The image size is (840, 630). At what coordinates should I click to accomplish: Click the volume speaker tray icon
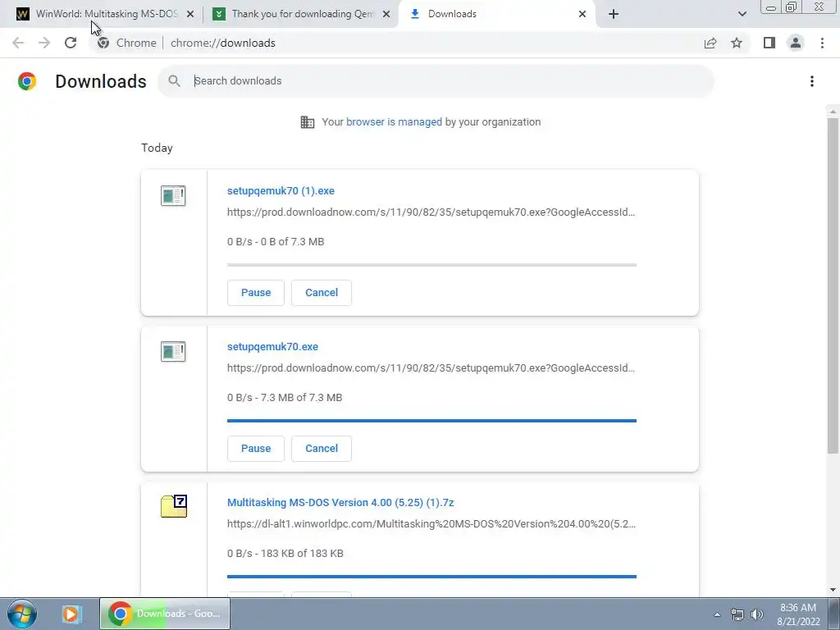coord(757,614)
